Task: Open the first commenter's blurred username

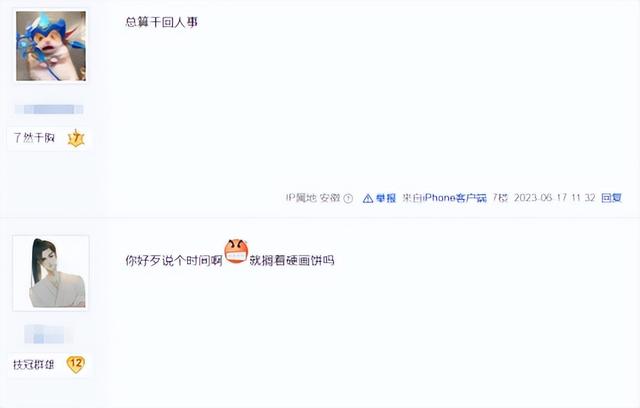Action: 49,109
